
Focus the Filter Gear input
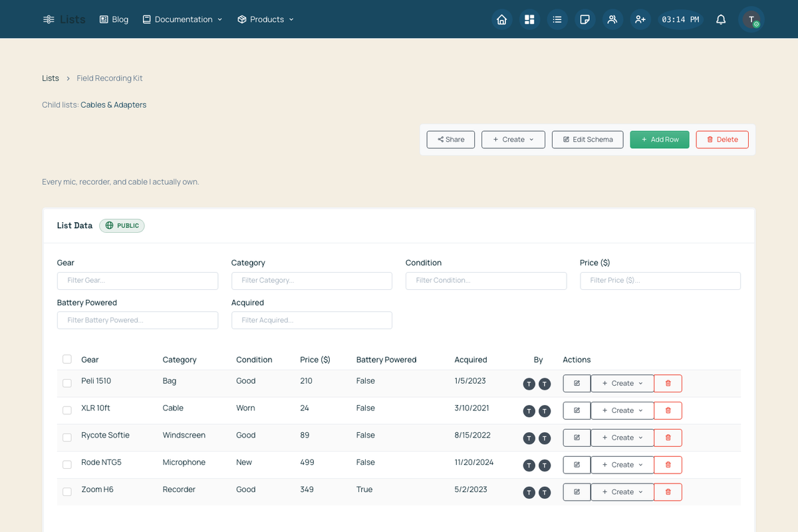138,281
